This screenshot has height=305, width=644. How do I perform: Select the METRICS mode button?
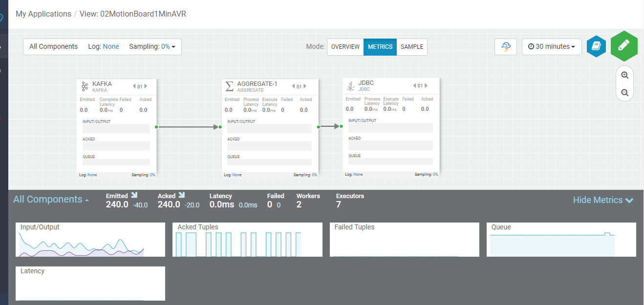tap(380, 47)
